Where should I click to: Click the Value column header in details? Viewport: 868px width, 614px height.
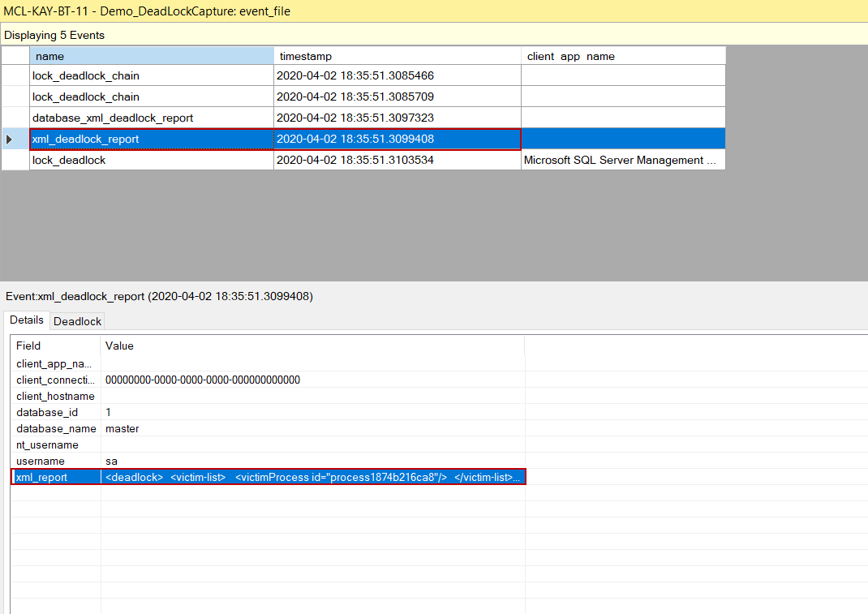[313, 346]
